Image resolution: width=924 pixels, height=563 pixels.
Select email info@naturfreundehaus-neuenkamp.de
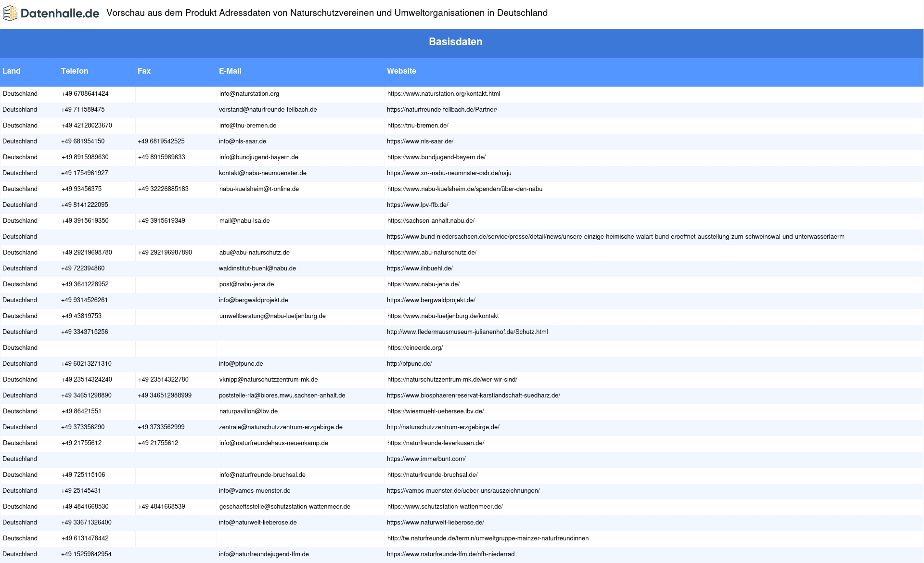[x=274, y=443]
